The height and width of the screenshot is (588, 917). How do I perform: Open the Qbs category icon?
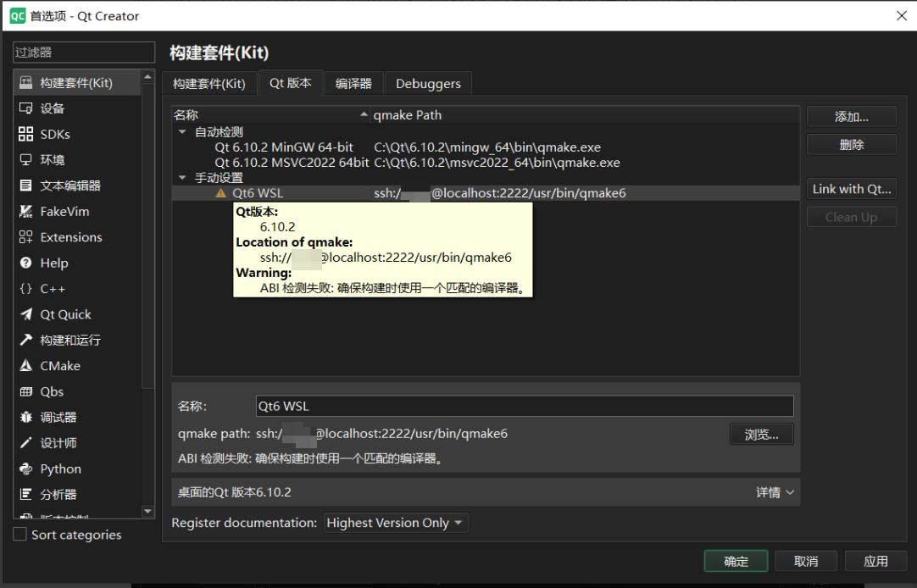click(x=25, y=391)
